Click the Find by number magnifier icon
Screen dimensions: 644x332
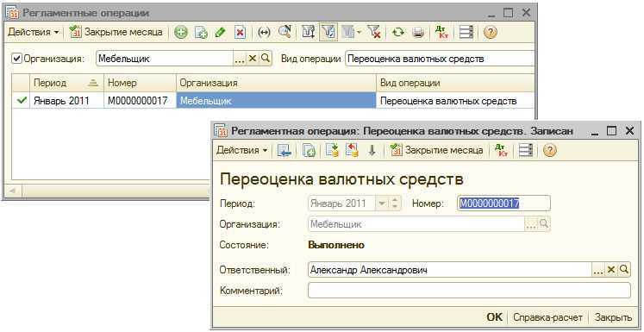click(x=284, y=33)
